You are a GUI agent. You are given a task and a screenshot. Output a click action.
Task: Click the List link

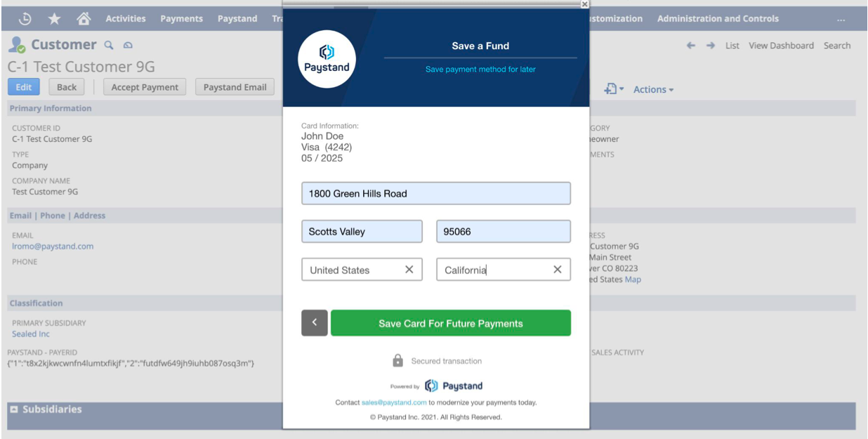[732, 46]
